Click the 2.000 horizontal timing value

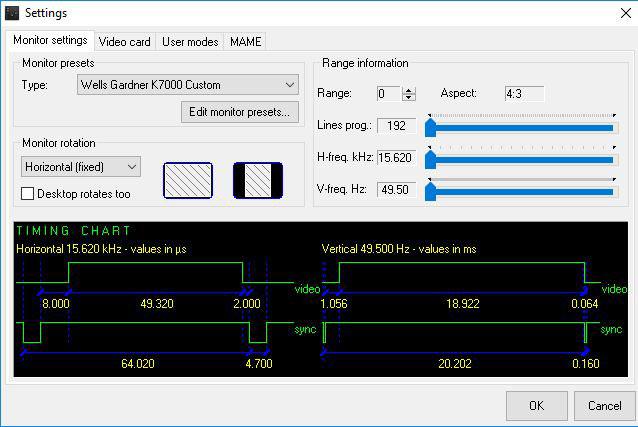coord(247,304)
